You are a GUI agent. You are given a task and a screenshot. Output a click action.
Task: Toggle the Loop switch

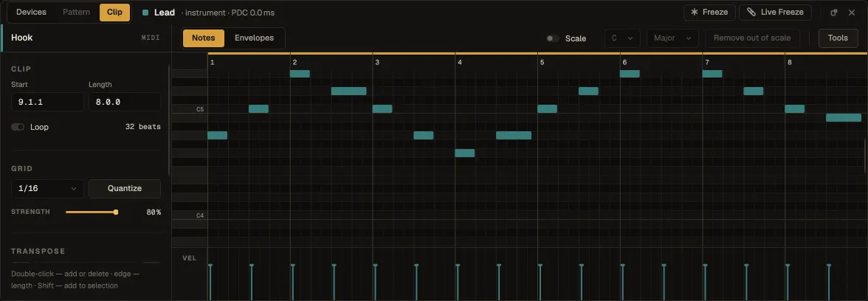click(x=18, y=127)
